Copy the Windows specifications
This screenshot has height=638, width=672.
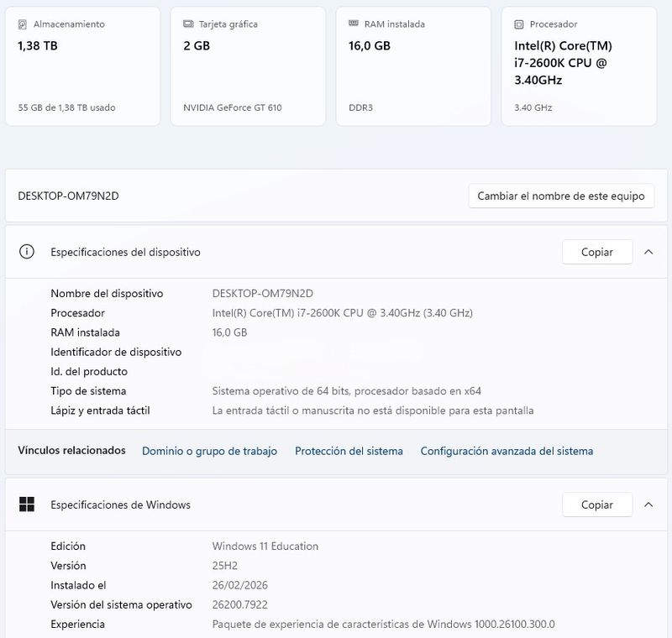[x=597, y=505]
